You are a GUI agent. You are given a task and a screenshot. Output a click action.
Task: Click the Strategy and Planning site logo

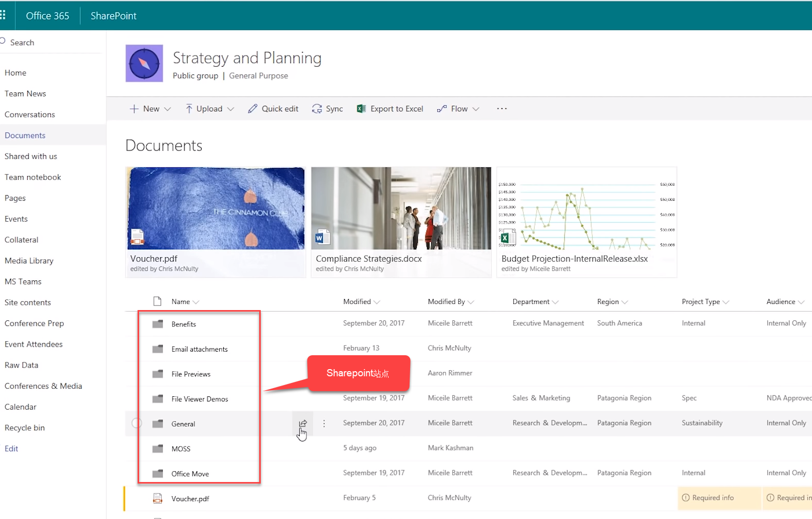tap(144, 64)
